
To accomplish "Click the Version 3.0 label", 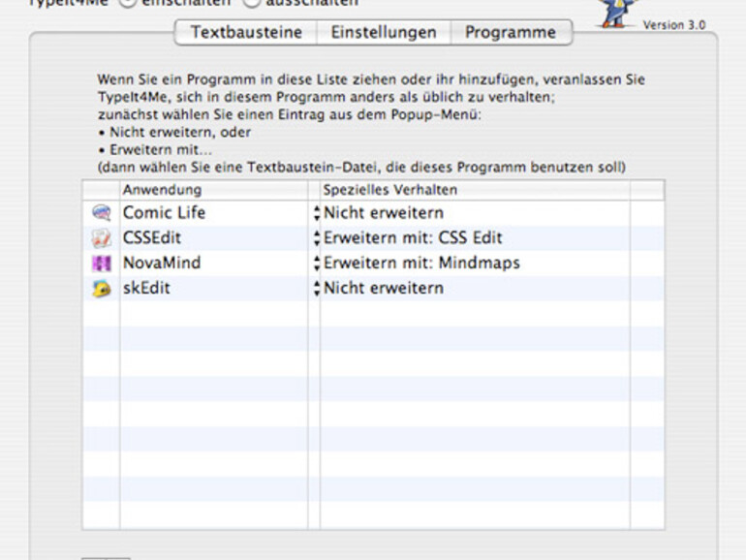I will [674, 25].
